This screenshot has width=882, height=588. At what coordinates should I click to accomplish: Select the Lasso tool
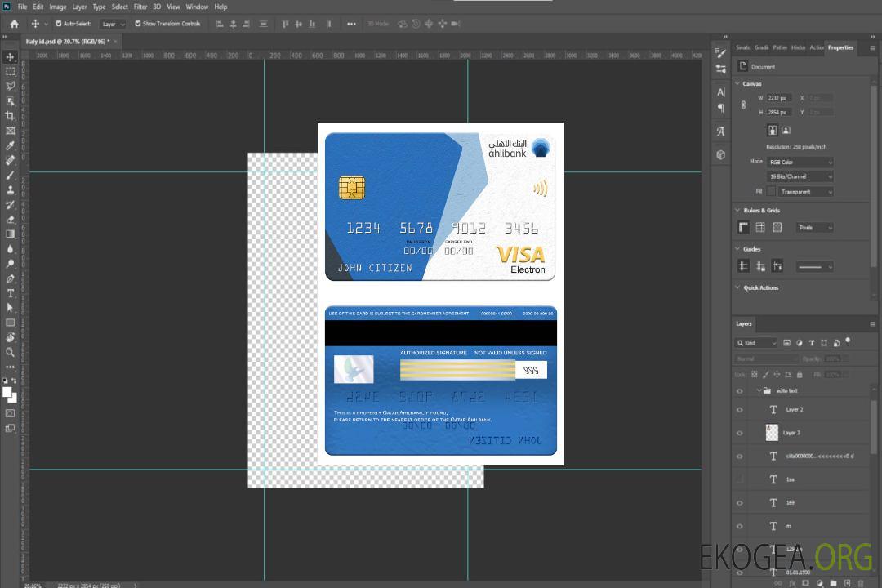tap(10, 86)
